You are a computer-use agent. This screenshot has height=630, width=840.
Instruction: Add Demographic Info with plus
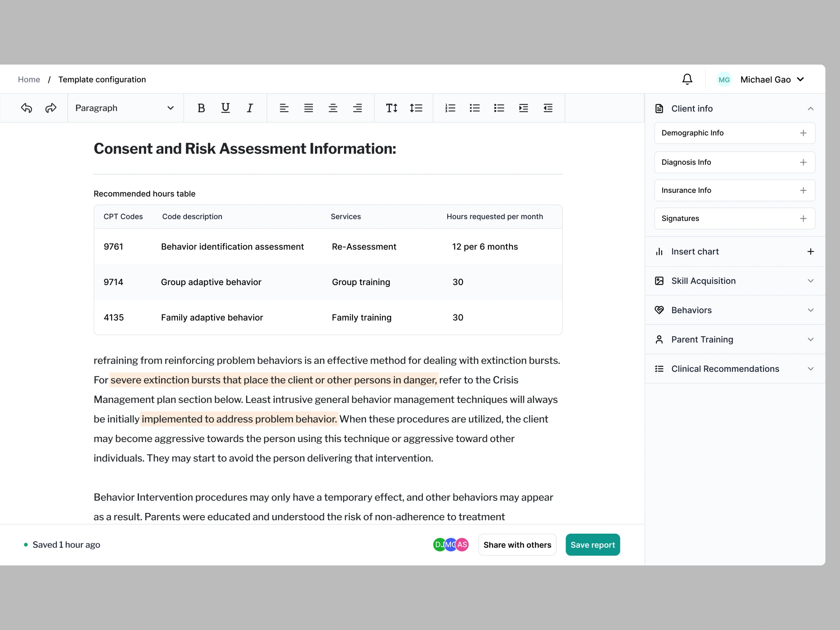tap(803, 133)
